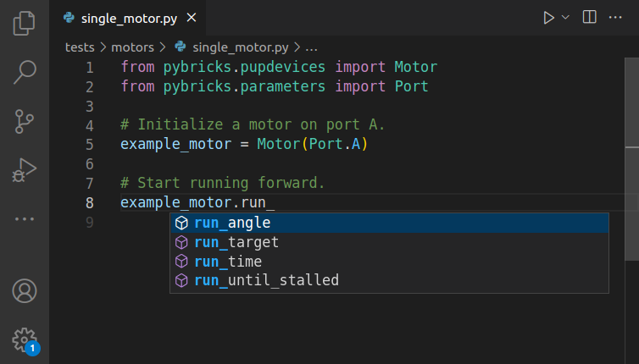The width and height of the screenshot is (639, 364).
Task: Expand the run options dropdown arrow
Action: point(565,18)
